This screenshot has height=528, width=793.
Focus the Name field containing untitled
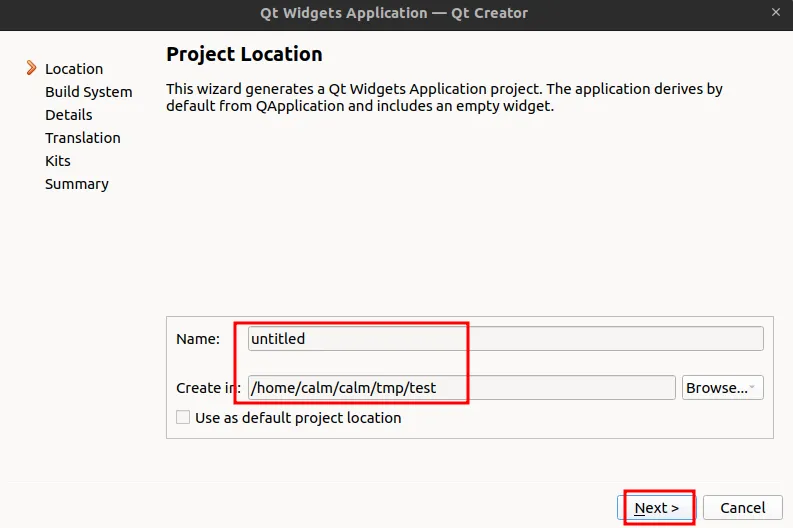(505, 338)
